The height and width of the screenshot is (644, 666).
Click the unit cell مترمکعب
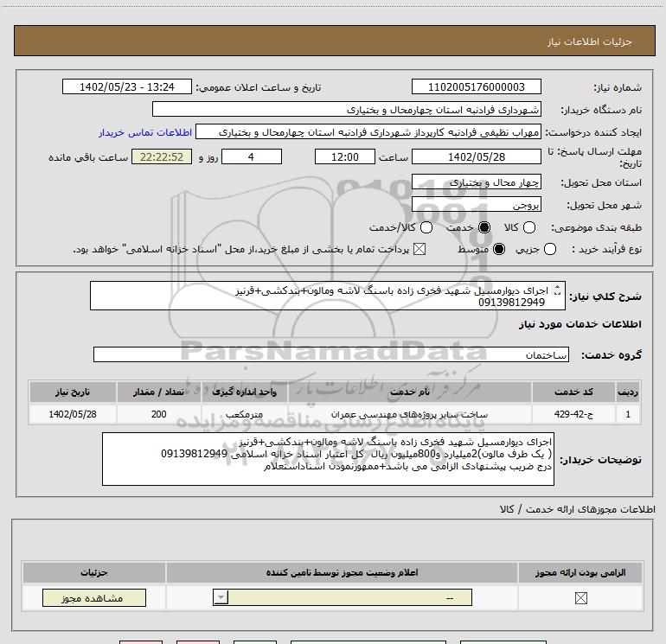click(x=244, y=414)
